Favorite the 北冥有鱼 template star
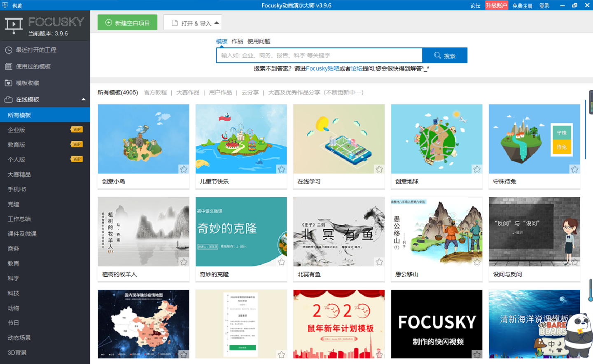Image resolution: width=593 pixels, height=364 pixels. pyautogui.click(x=379, y=262)
